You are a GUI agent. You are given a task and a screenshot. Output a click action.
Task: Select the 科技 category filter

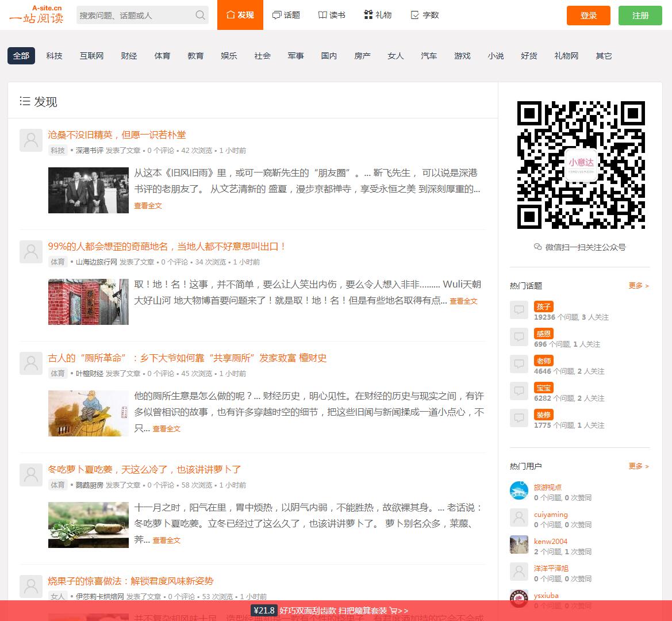coord(55,56)
